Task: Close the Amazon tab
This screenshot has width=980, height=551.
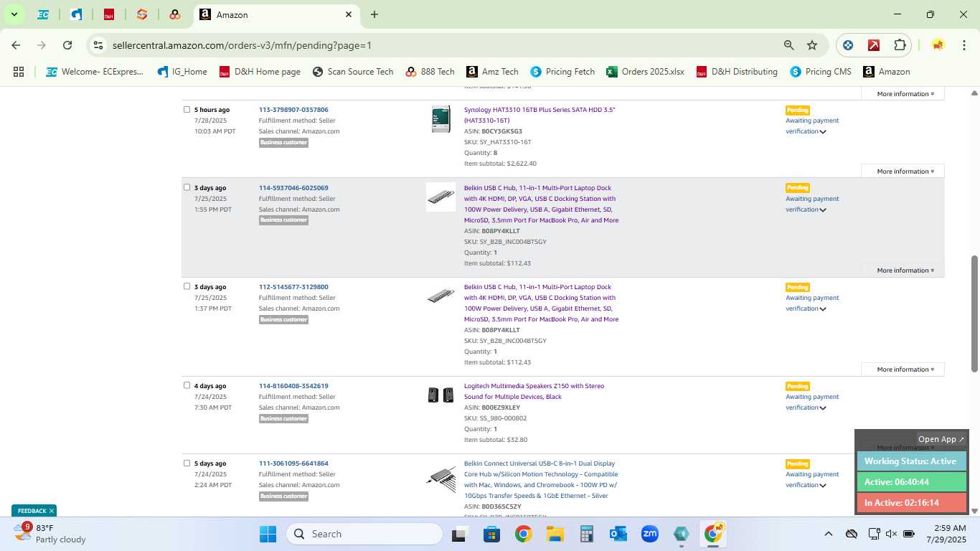Action: point(349,14)
